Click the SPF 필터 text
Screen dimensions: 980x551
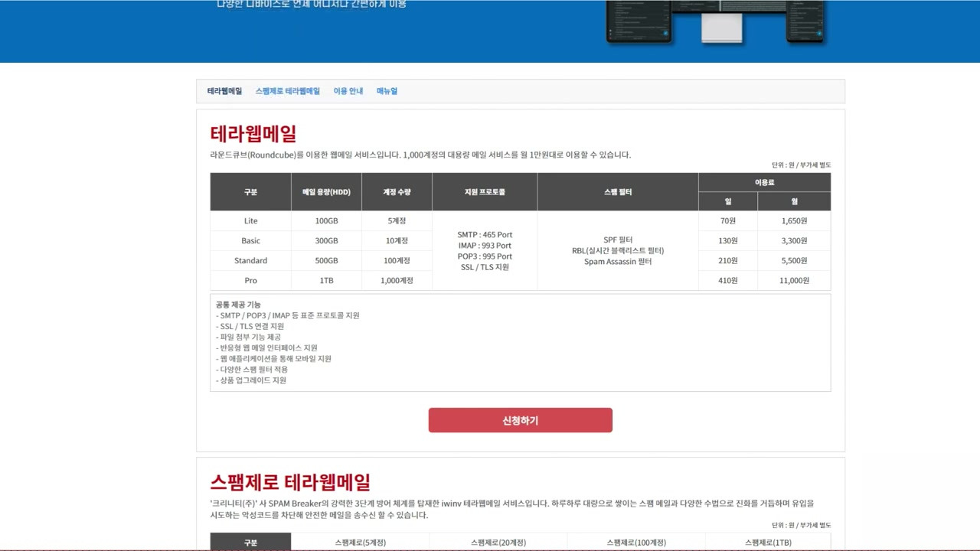coord(618,240)
